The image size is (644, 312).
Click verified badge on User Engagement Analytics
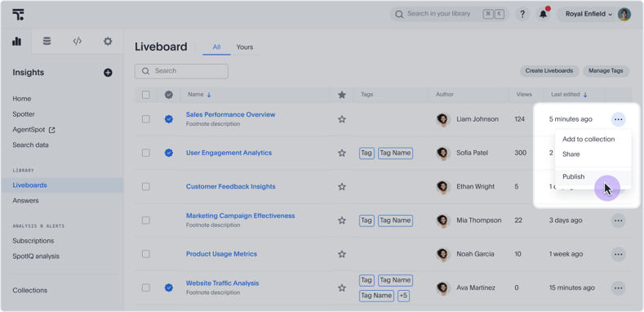(169, 153)
